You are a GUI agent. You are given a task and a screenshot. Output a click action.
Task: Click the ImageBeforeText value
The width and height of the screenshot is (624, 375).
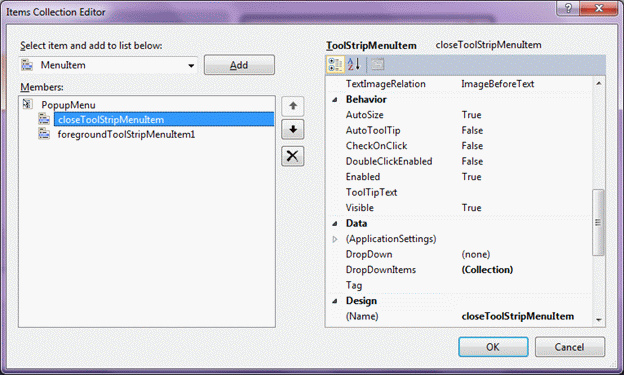point(497,84)
